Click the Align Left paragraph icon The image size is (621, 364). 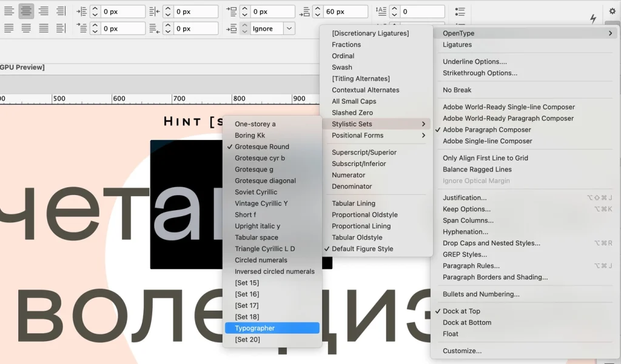pyautogui.click(x=8, y=11)
